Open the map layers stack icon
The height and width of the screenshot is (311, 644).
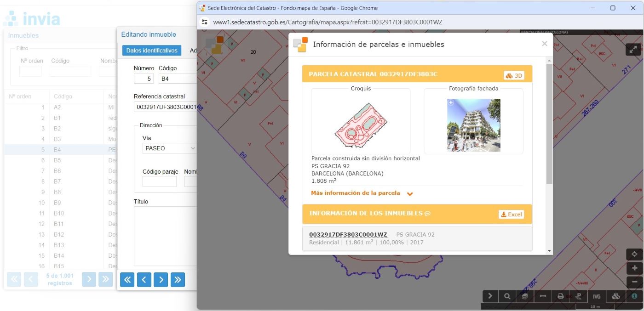[x=525, y=296]
